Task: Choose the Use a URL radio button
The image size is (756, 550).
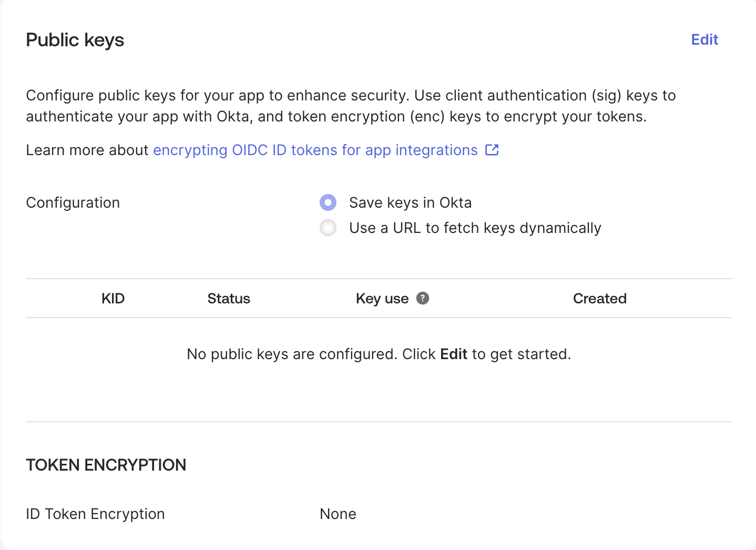Action: pyautogui.click(x=328, y=228)
